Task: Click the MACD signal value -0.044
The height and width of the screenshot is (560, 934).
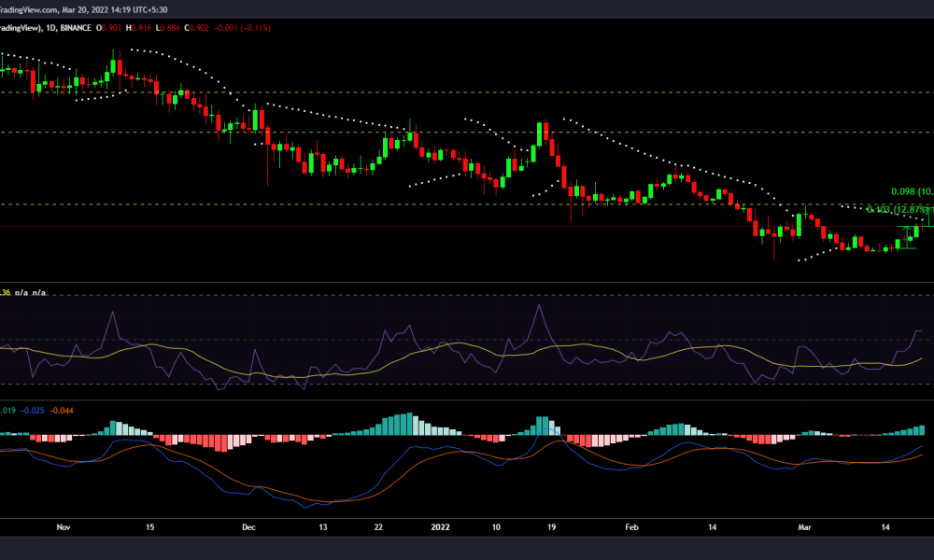Action: pyautogui.click(x=62, y=411)
